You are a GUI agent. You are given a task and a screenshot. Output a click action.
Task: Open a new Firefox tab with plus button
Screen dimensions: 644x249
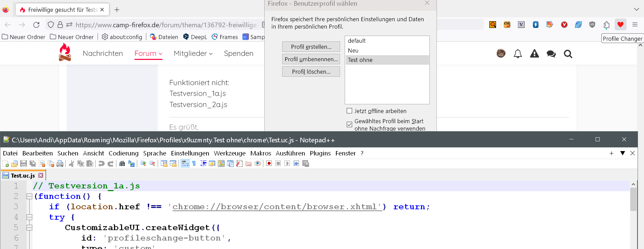(x=117, y=10)
